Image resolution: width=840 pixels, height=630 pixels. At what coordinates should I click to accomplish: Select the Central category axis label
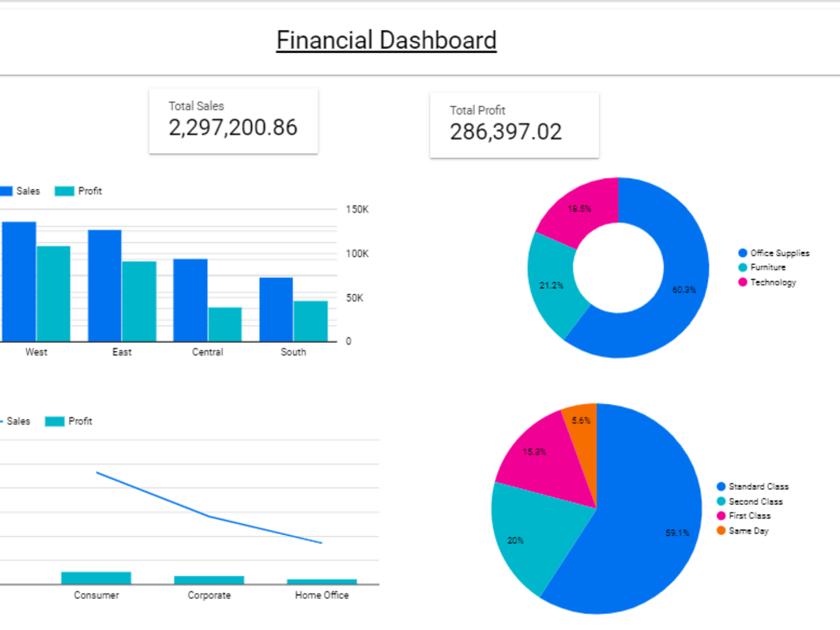[x=207, y=352]
